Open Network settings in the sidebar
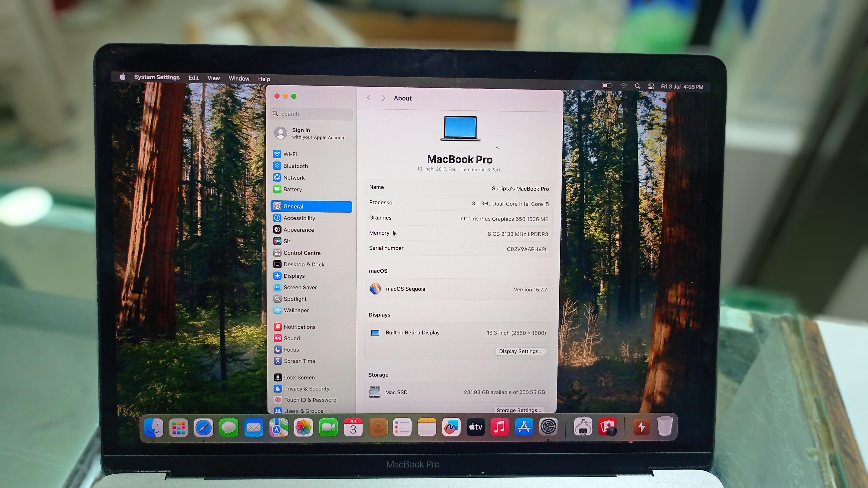Image resolution: width=868 pixels, height=488 pixels. pos(311,177)
